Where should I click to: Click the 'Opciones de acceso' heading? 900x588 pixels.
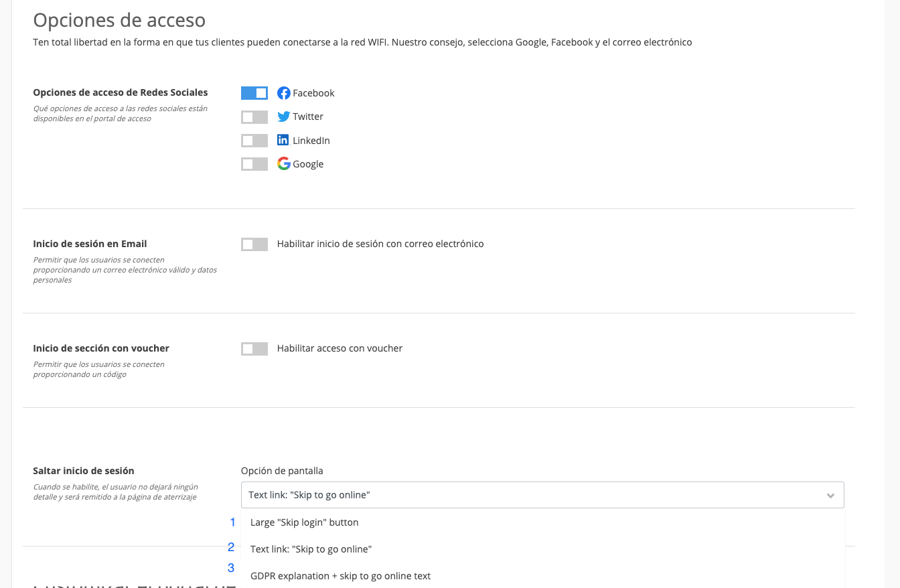point(119,20)
